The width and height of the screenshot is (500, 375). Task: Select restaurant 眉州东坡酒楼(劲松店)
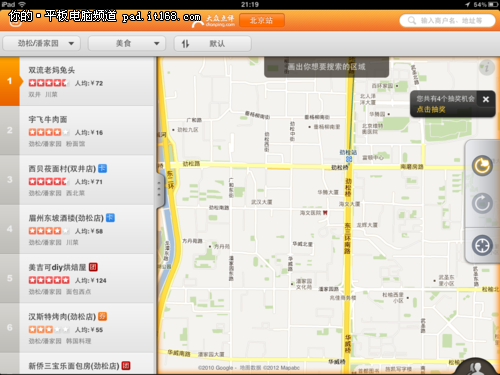pos(77,229)
